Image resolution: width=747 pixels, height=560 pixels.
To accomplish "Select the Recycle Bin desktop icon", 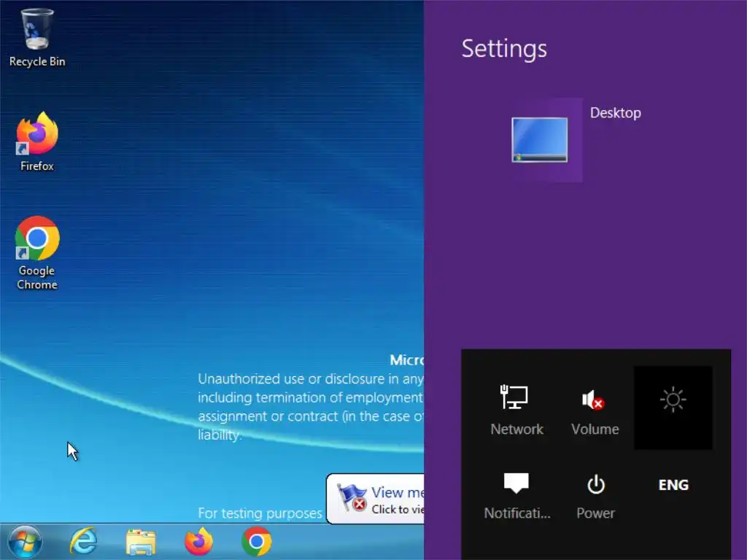I will point(36,38).
